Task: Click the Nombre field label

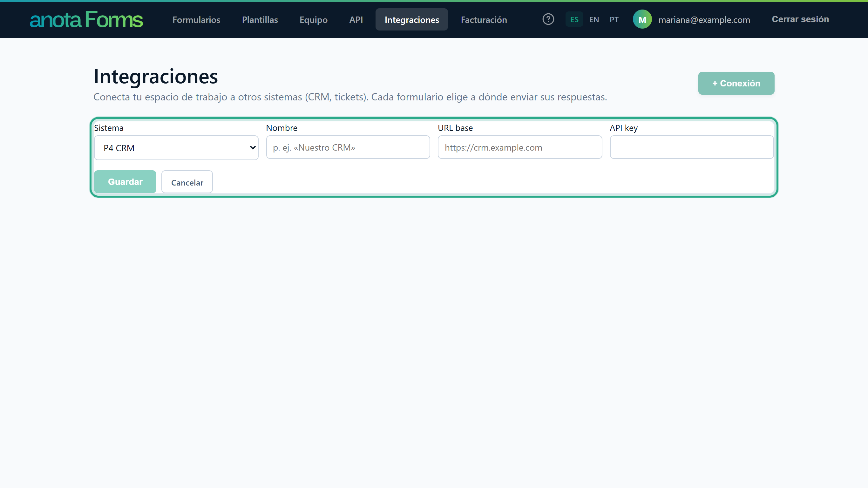Action: coord(282,128)
